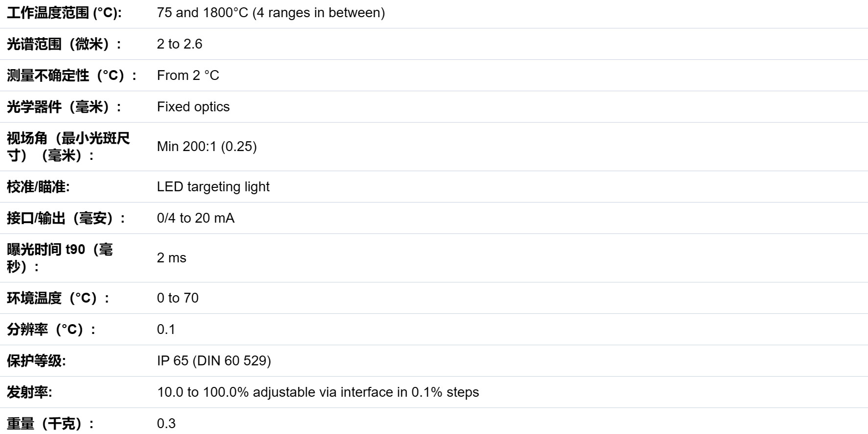Click the 分辨率 resolution value 0.1
The image size is (868, 434).
coord(166,330)
